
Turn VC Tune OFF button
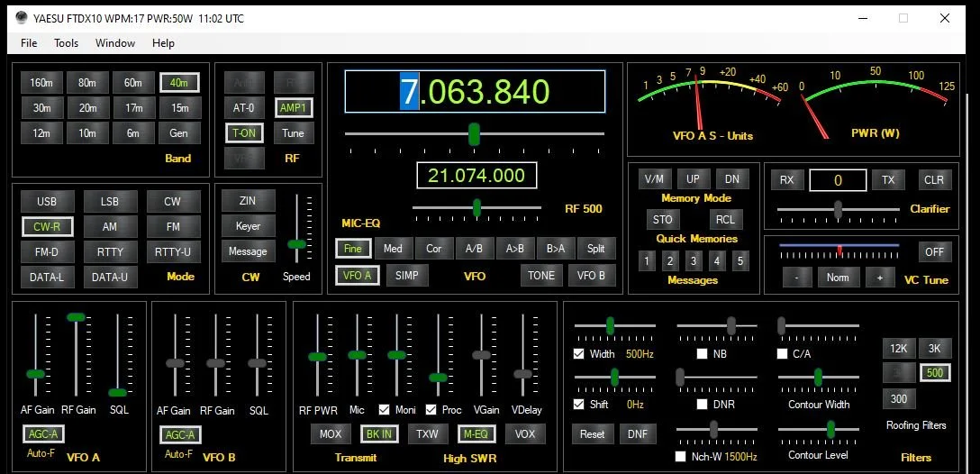click(x=935, y=251)
